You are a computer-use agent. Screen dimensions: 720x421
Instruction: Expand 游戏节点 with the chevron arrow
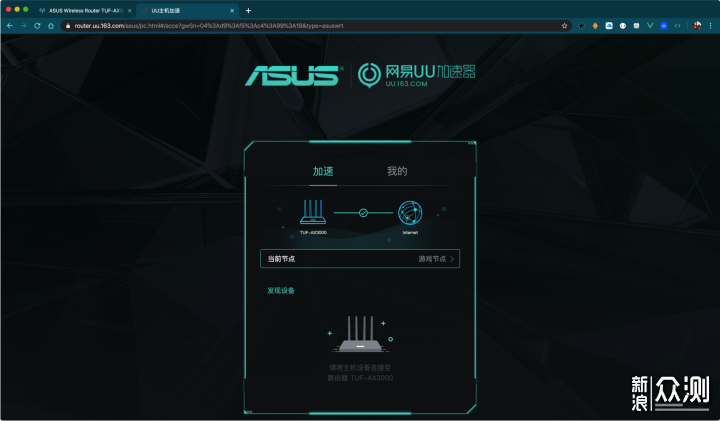[x=452, y=259]
